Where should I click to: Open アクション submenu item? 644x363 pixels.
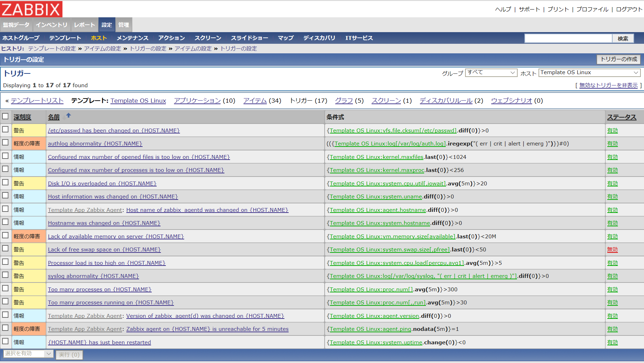[171, 38]
